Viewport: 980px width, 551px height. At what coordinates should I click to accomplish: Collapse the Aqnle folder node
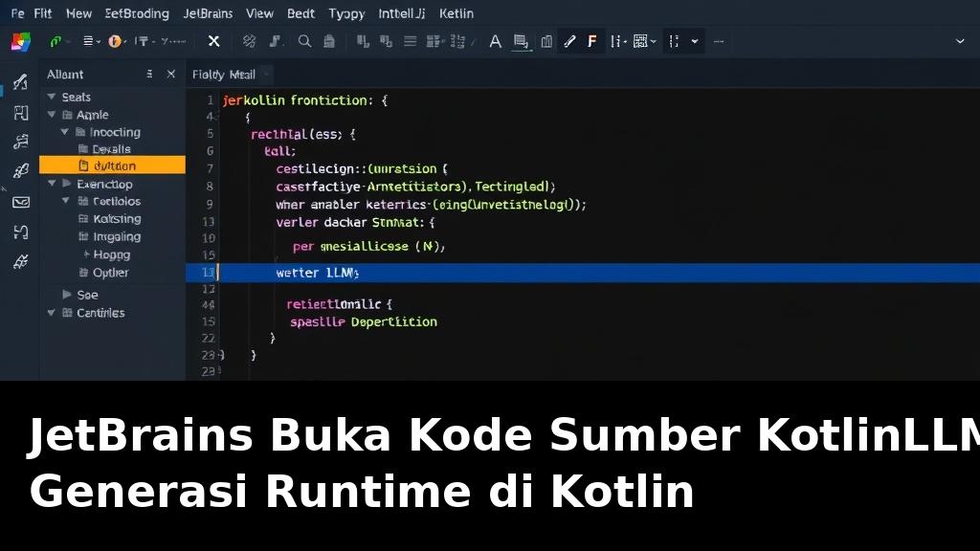point(52,115)
